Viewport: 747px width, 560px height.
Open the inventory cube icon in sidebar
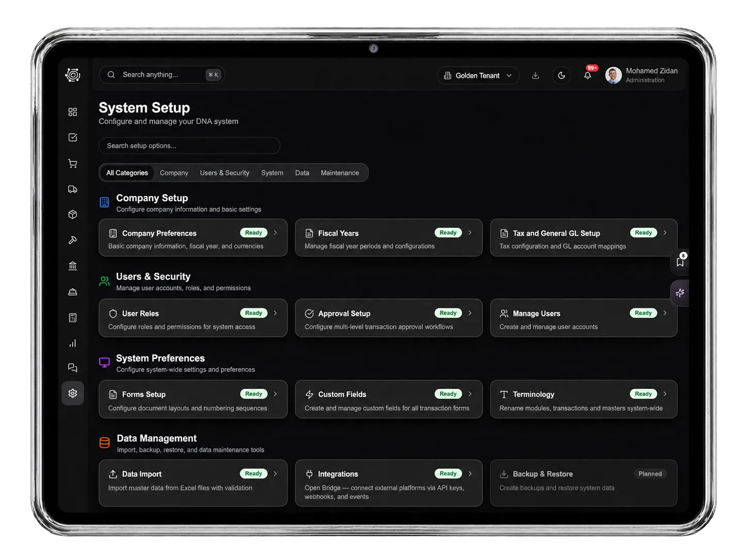point(73,215)
